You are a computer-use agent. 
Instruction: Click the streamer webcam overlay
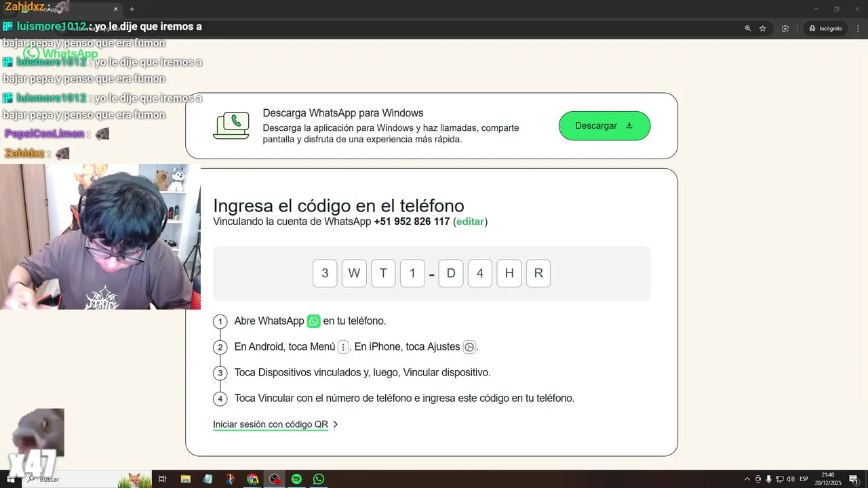coord(100,237)
